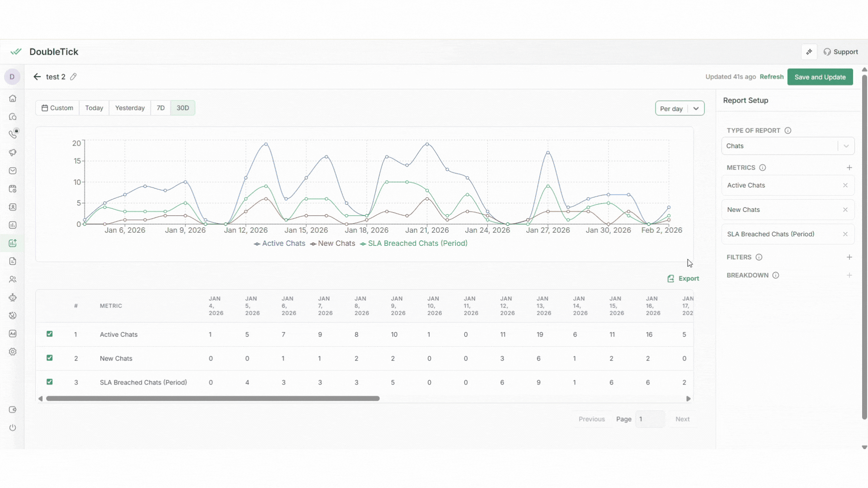Screen dimensions: 868x488
Task: Click the table's horizontal scrollbar
Action: [212, 399]
